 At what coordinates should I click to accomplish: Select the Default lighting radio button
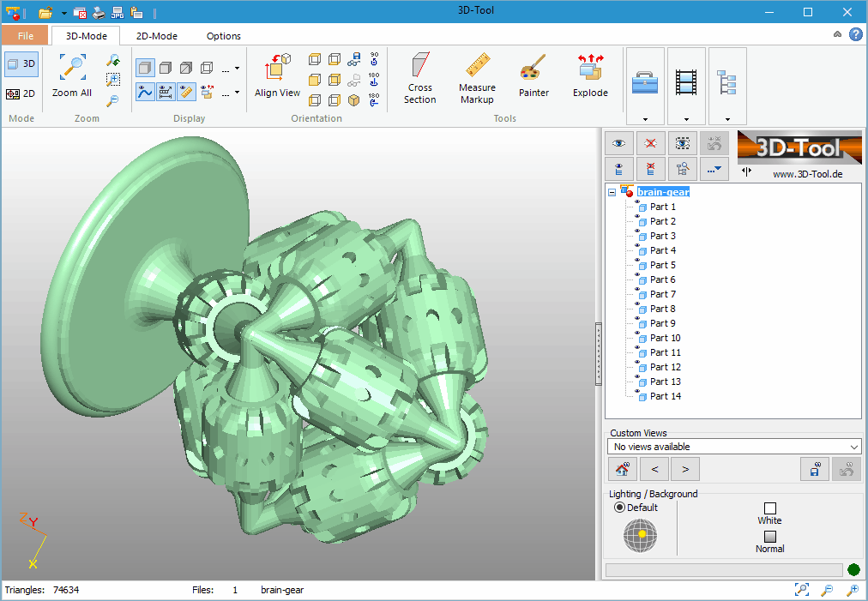point(619,508)
